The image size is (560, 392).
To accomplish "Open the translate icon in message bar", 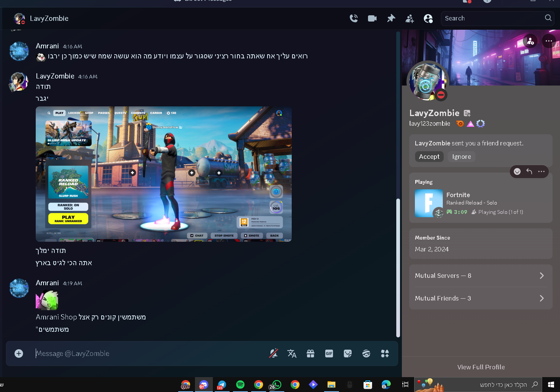I will point(292,353).
